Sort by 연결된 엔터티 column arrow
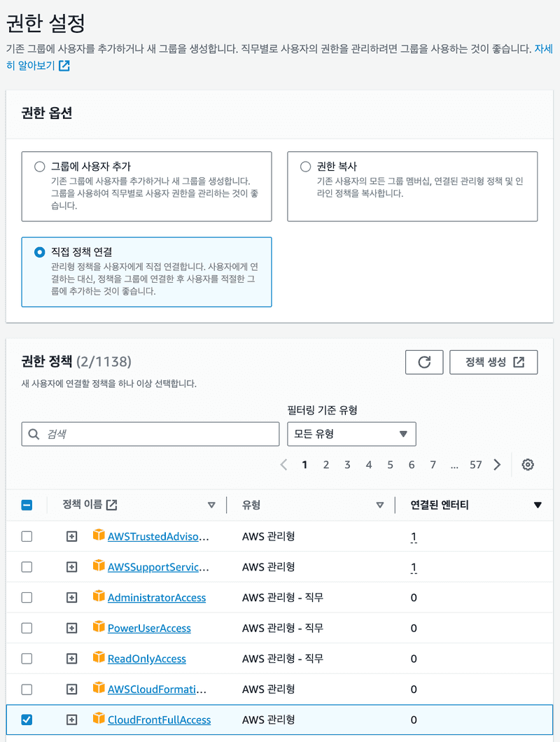560x742 pixels. pyautogui.click(x=538, y=505)
